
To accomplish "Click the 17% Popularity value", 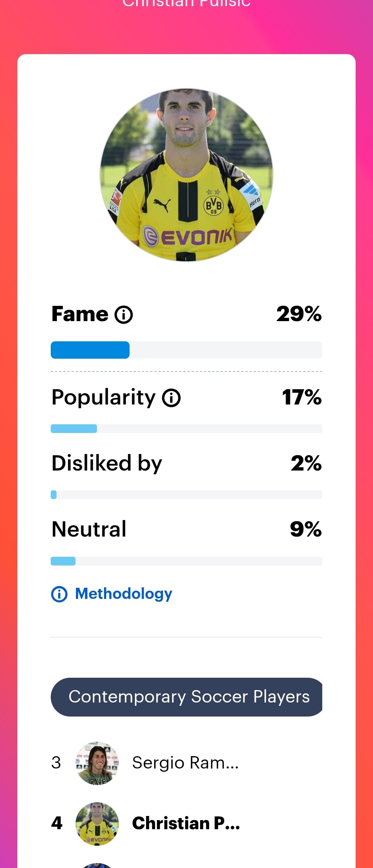I will [x=302, y=397].
